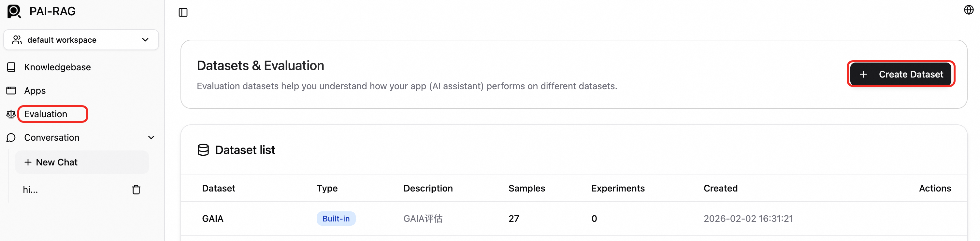980x241 pixels.
Task: Select the Evaluation menu item
Action: [x=46, y=114]
